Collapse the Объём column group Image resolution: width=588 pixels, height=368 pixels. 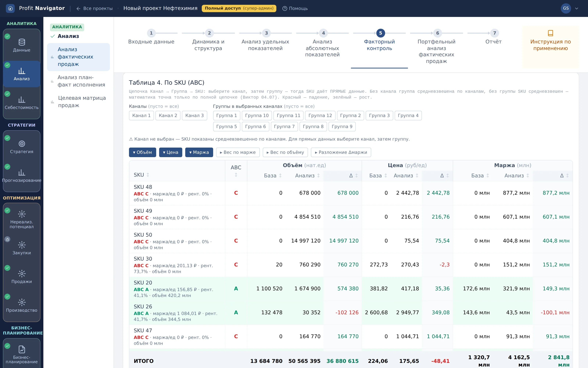(142, 152)
